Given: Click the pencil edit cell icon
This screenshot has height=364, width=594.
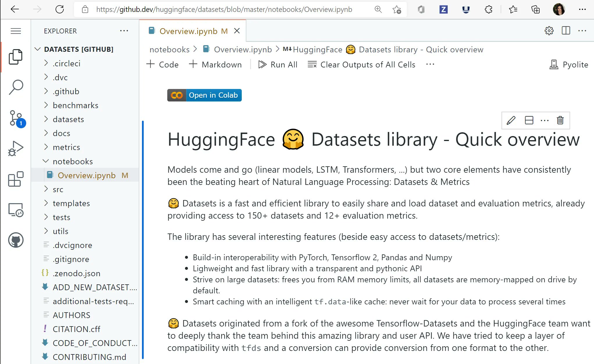Looking at the screenshot, I should coord(511,120).
